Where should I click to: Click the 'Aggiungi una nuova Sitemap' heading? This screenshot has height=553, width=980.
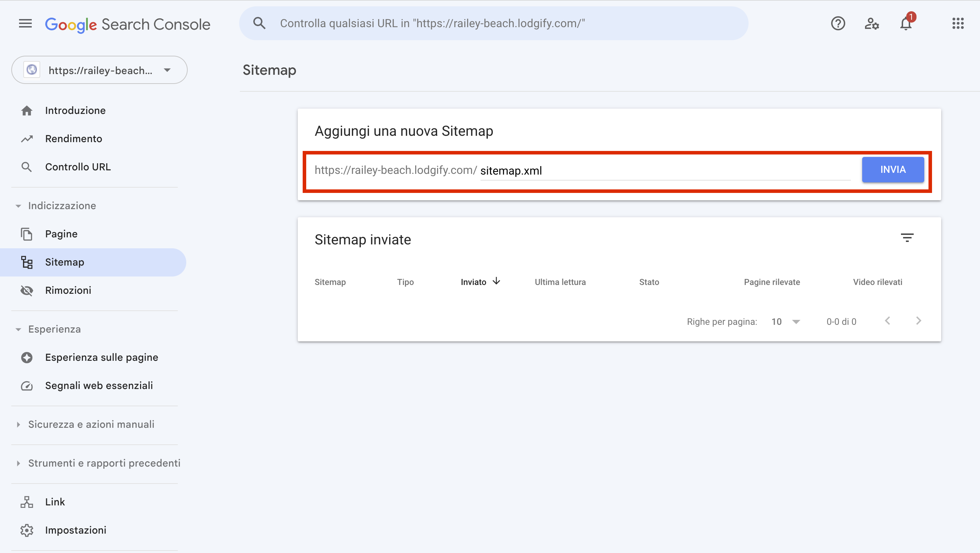tap(404, 131)
